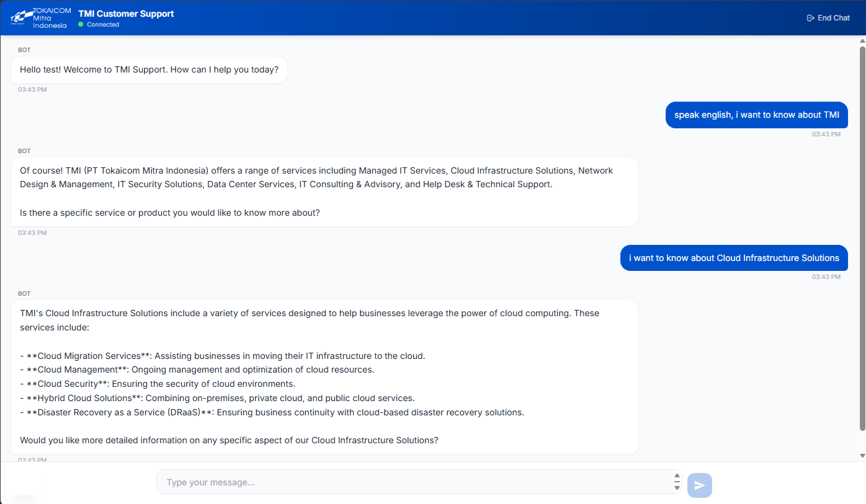866x504 pixels.
Task: Click the chat scrollbar thumb
Action: (x=862, y=238)
